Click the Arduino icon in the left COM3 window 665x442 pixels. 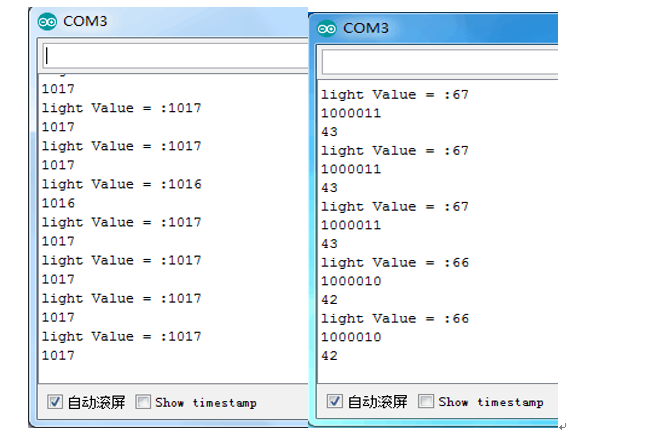point(47,21)
